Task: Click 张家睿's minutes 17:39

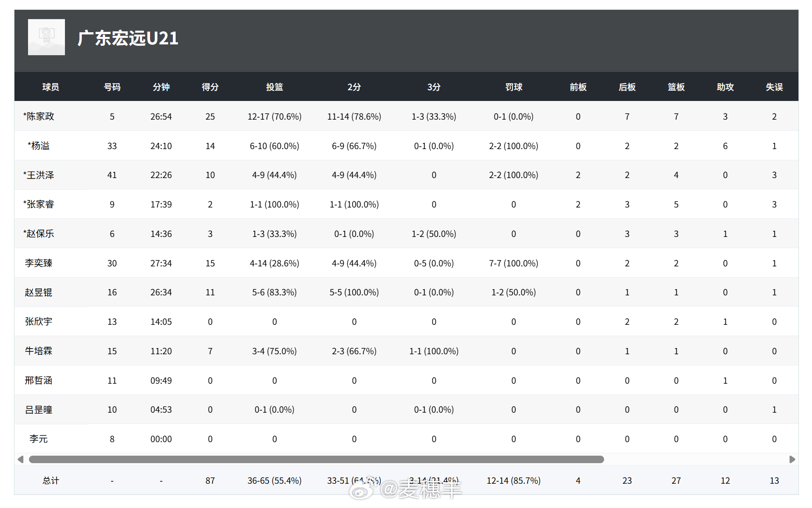Action: tap(161, 204)
